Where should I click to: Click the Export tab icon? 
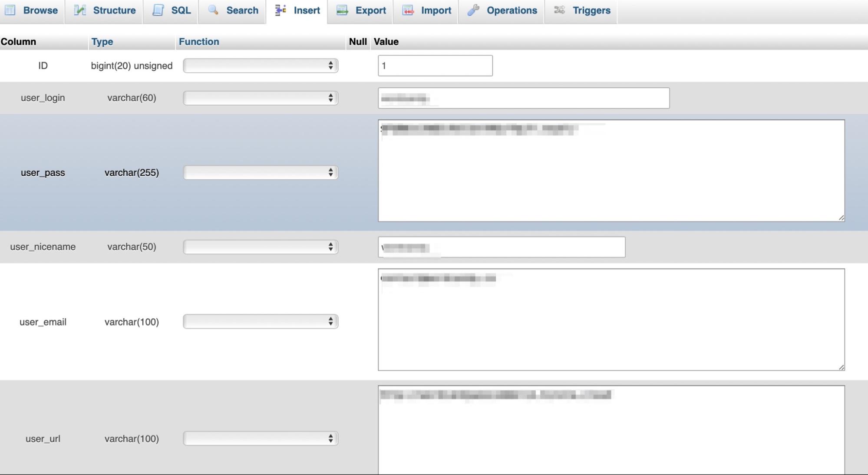342,10
